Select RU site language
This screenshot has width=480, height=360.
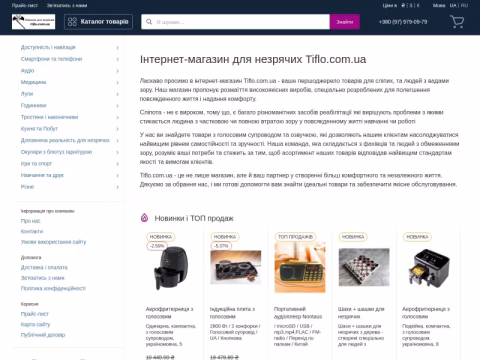464,5
